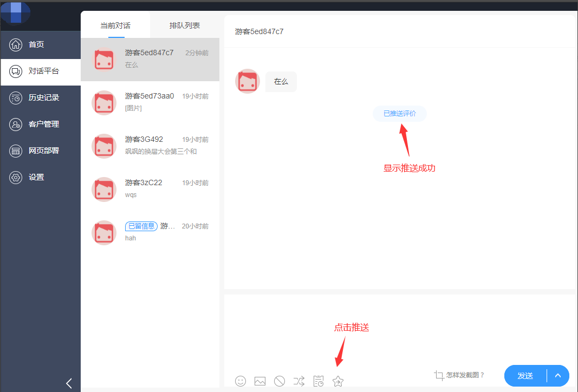Click the 已推送评价 notice bubble
This screenshot has height=392, width=578.
[400, 114]
